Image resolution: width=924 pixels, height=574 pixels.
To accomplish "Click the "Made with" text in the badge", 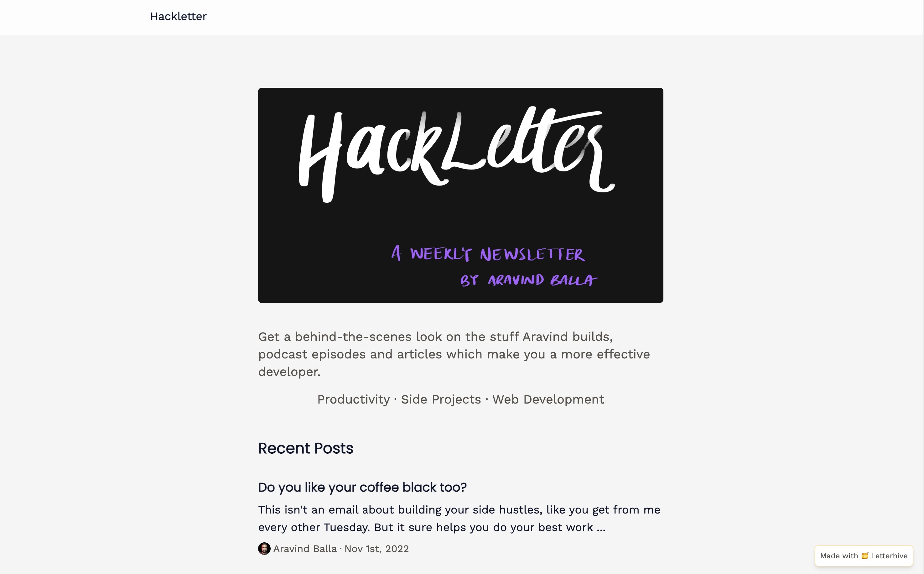I will (838, 556).
